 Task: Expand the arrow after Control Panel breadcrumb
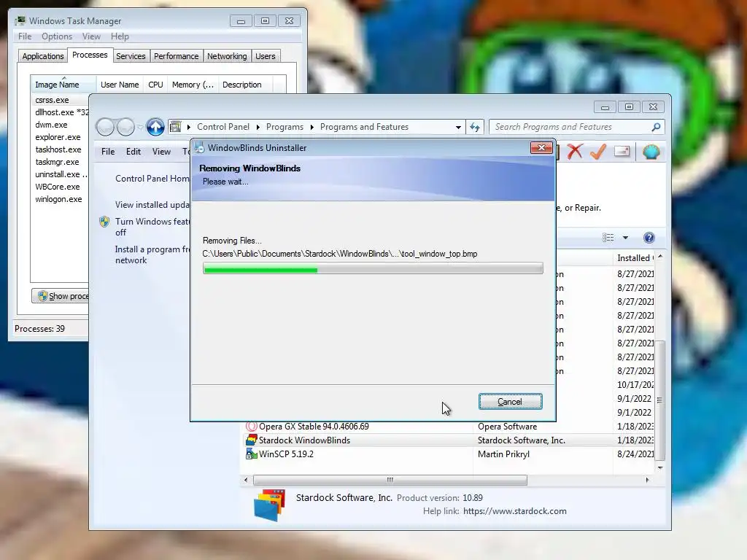tap(258, 127)
